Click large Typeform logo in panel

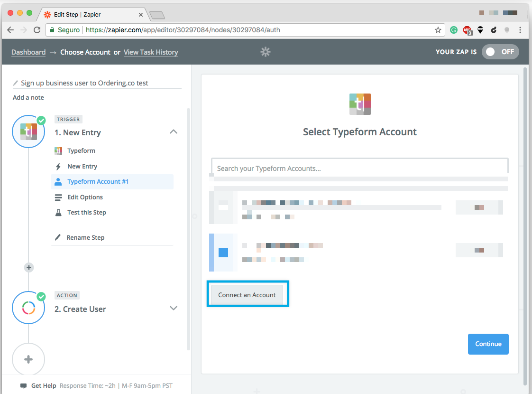(360, 104)
